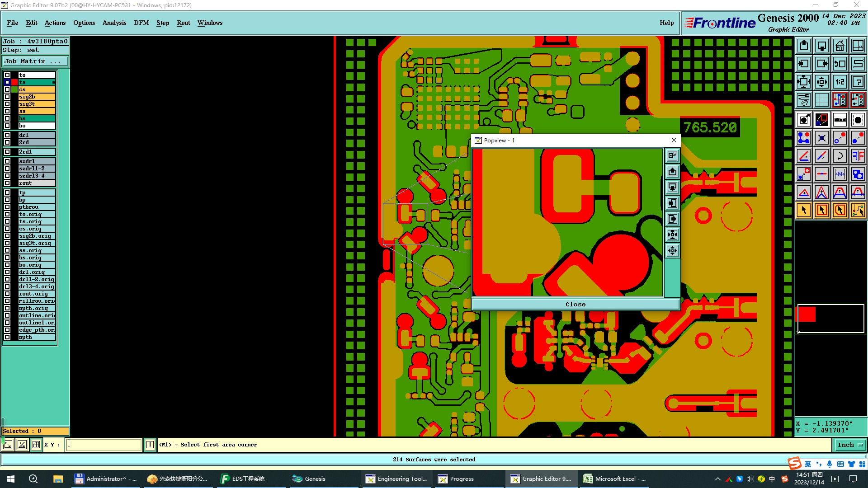Click the Close button in Popview
The height and width of the screenshot is (488, 868).
pos(575,305)
